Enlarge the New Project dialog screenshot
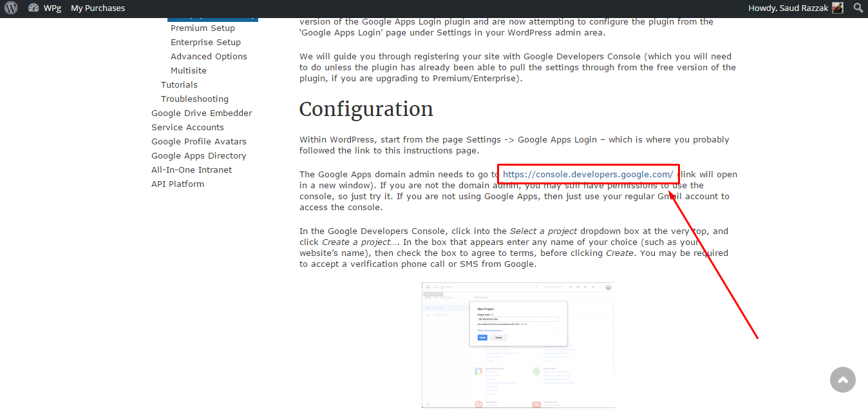Image resolution: width=868 pixels, height=410 pixels. click(518, 345)
